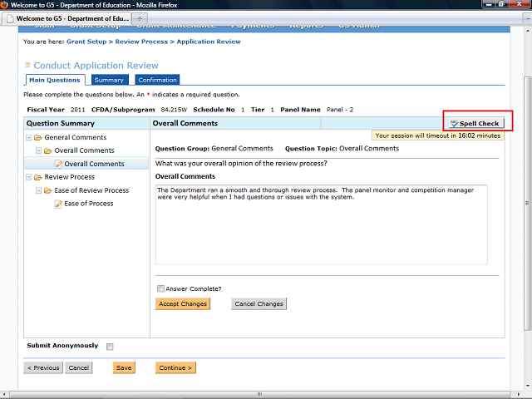Follow the Review Process breadcrumb link

[x=141, y=42]
